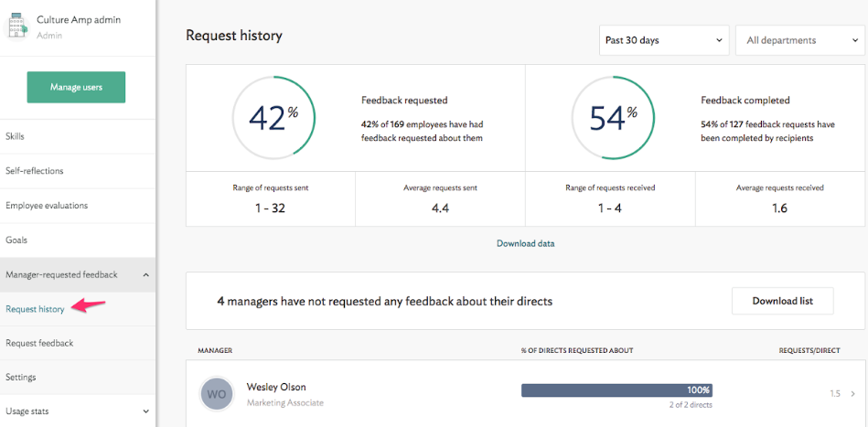The height and width of the screenshot is (427, 868).
Task: Go to Self-reflections in sidebar
Action: pos(35,171)
